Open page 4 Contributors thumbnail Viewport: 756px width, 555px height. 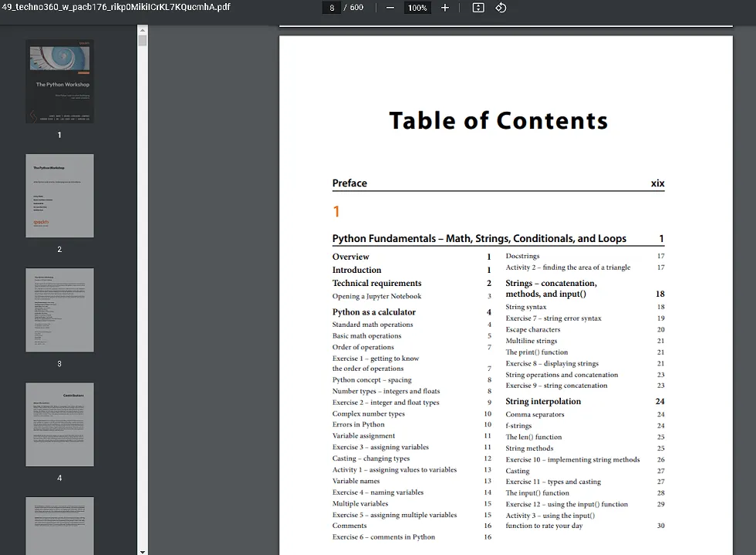[x=59, y=424]
